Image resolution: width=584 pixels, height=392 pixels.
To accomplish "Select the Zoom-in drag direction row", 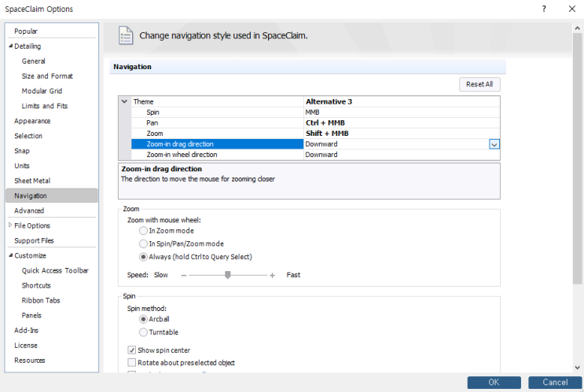I will pos(315,144).
